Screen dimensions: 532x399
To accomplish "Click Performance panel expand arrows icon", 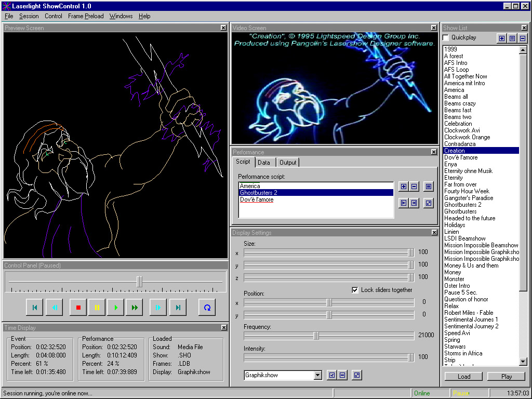I will click(429, 203).
